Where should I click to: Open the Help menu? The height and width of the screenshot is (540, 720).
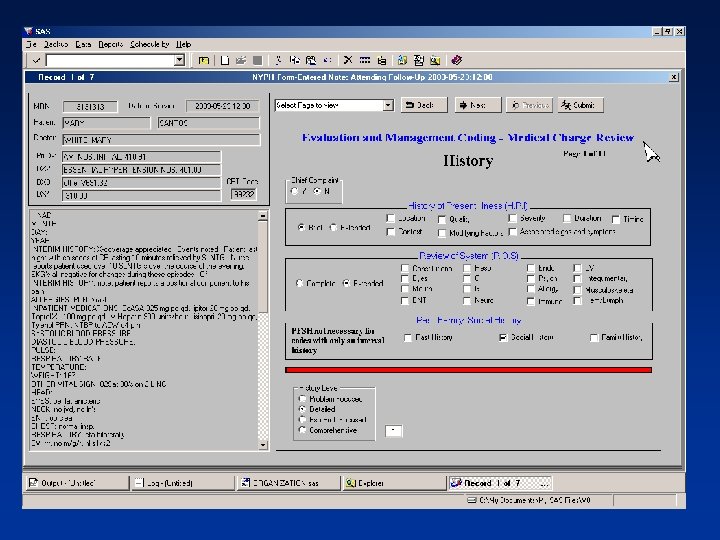click(184, 45)
